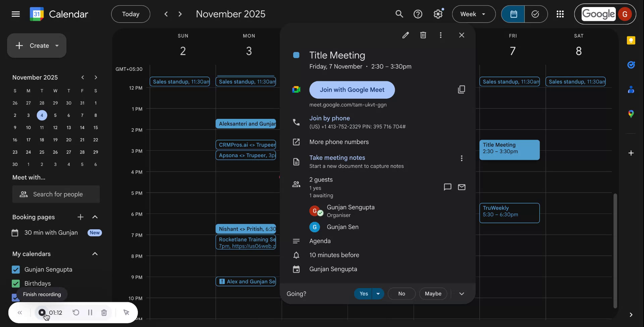Collapse the My calendars section
This screenshot has width=644, height=327.
(x=95, y=254)
